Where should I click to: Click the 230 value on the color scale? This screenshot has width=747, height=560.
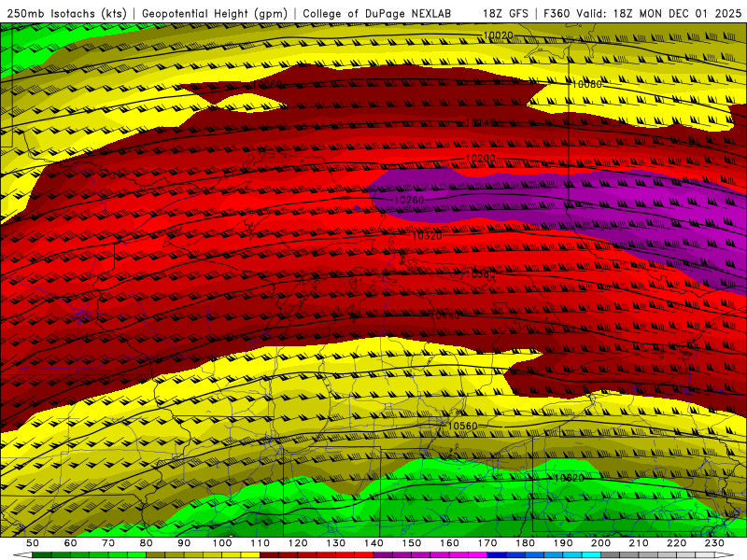tap(714, 543)
